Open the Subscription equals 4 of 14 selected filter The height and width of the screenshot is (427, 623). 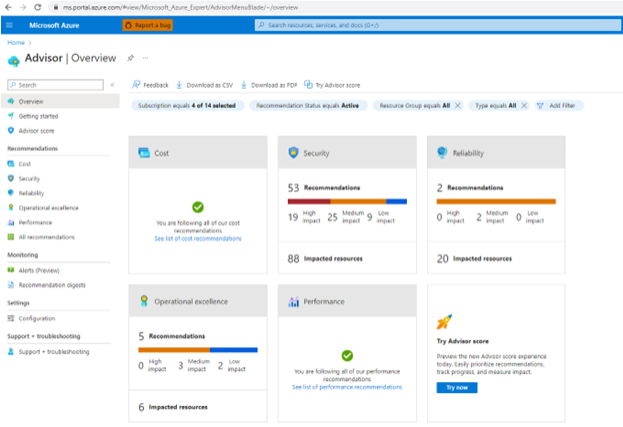coord(187,106)
